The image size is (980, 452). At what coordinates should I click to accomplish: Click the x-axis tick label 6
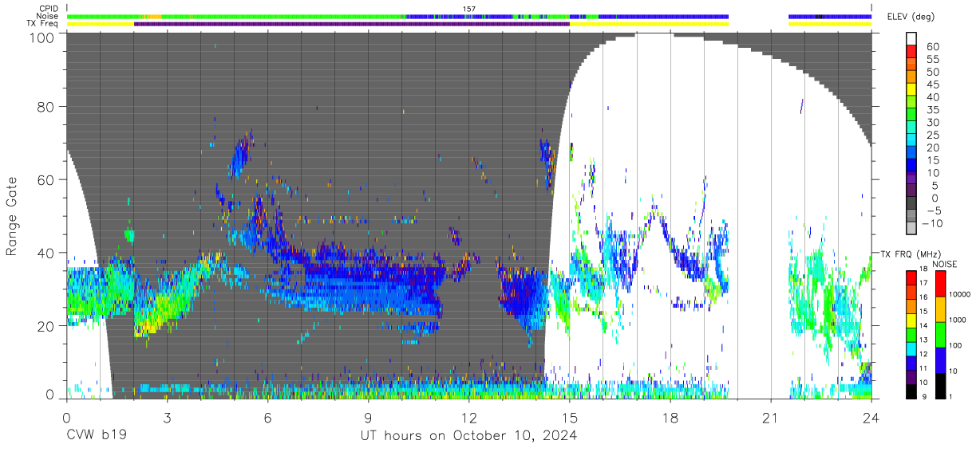[x=267, y=418]
